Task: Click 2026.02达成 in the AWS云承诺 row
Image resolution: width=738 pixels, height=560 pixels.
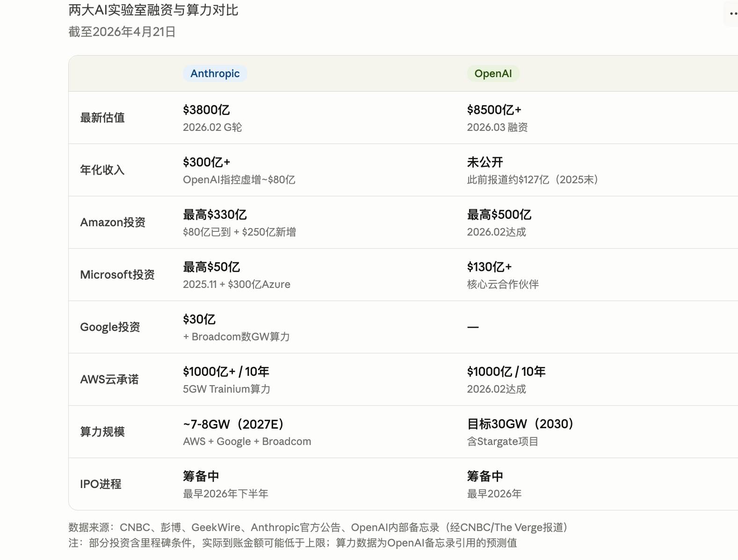Action: (x=496, y=389)
